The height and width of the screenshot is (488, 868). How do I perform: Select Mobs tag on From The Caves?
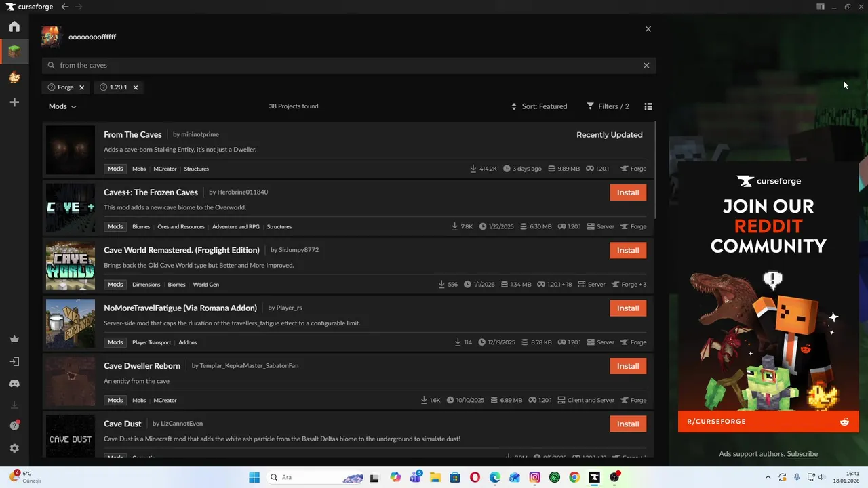[139, 169]
